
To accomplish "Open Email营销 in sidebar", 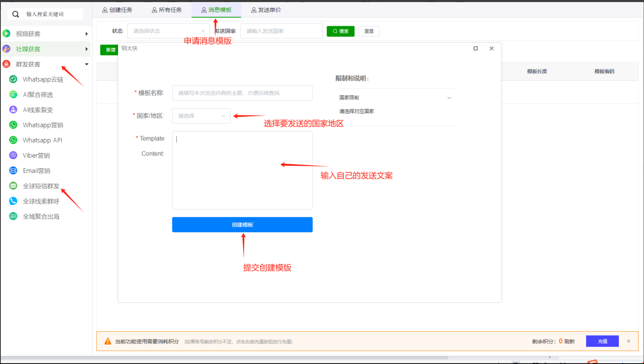I will (x=36, y=170).
